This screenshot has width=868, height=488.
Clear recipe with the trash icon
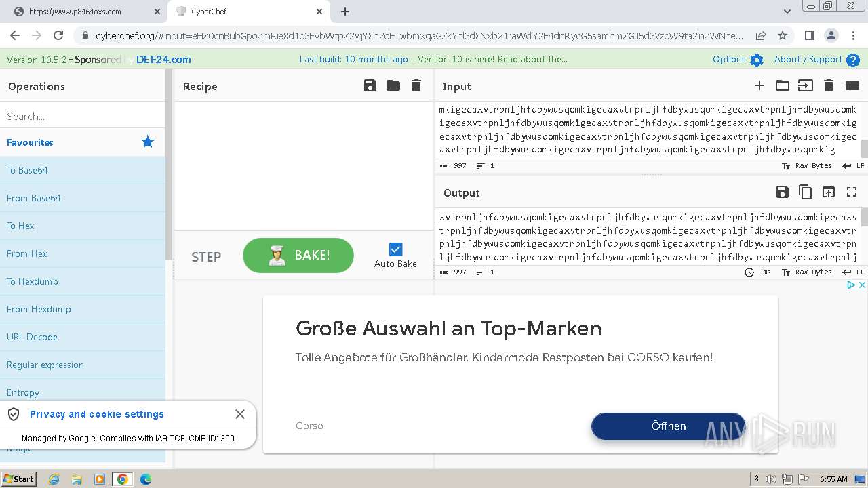coord(416,85)
